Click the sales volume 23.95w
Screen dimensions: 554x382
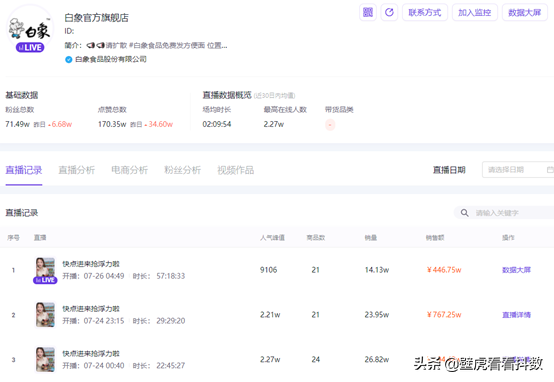click(x=377, y=315)
